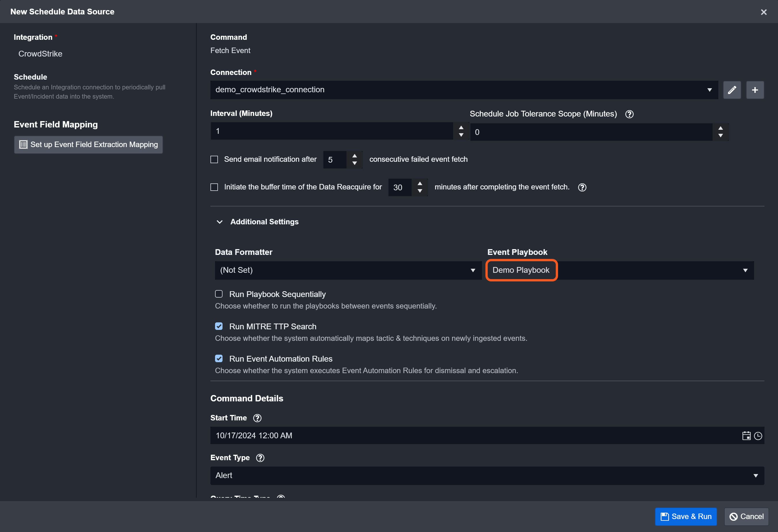
Task: Open the calendar picker for Start Time
Action: click(x=746, y=436)
